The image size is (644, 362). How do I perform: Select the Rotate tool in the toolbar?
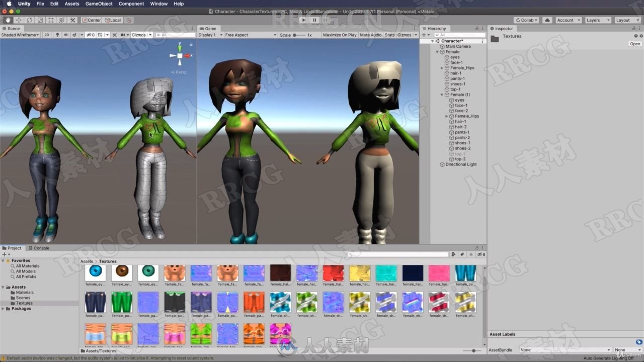[29, 20]
